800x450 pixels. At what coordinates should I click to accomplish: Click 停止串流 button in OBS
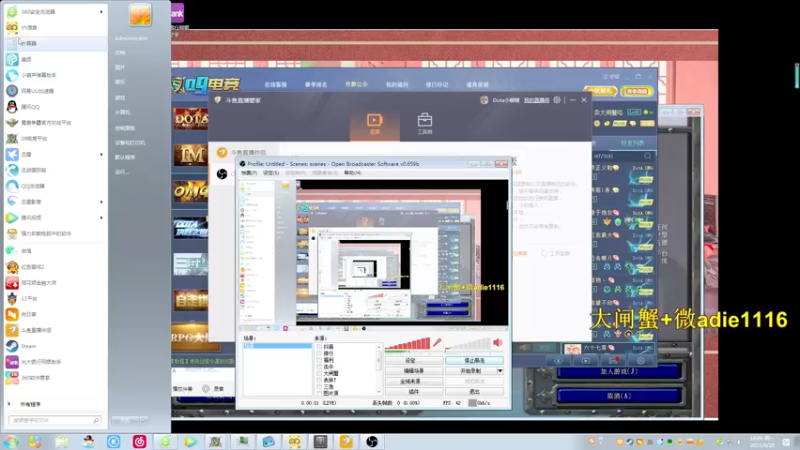click(474, 360)
